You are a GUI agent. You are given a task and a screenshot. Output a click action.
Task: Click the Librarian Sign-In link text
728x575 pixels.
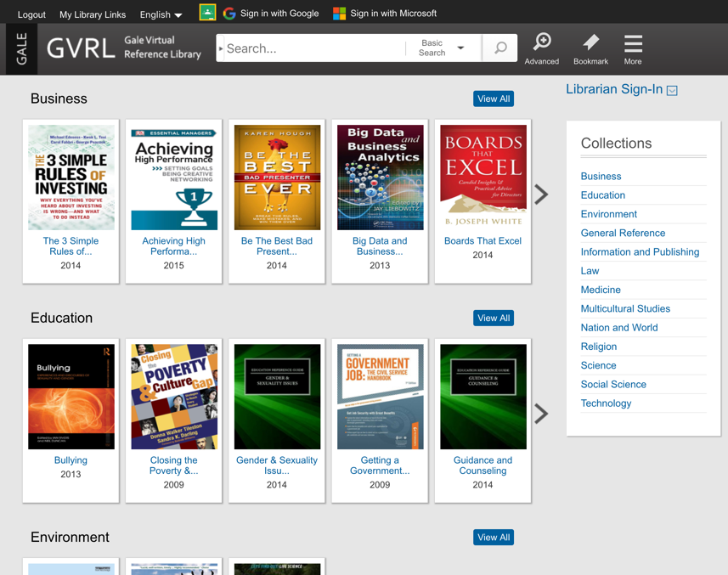pyautogui.click(x=614, y=89)
